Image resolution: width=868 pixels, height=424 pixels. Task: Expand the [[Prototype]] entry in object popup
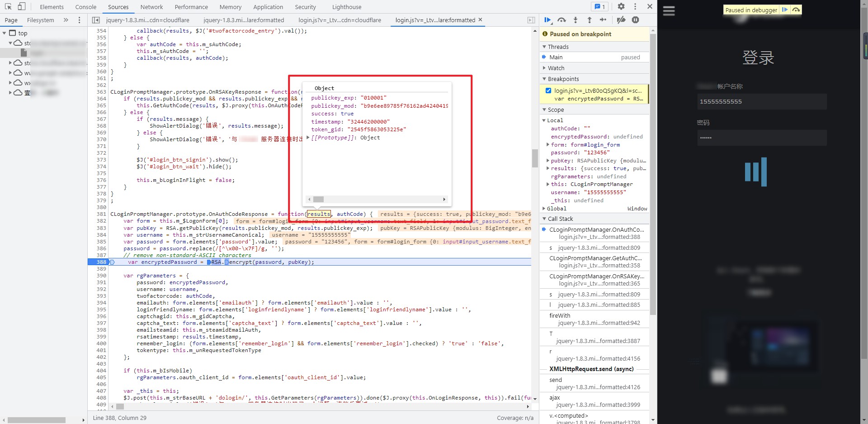coord(308,138)
